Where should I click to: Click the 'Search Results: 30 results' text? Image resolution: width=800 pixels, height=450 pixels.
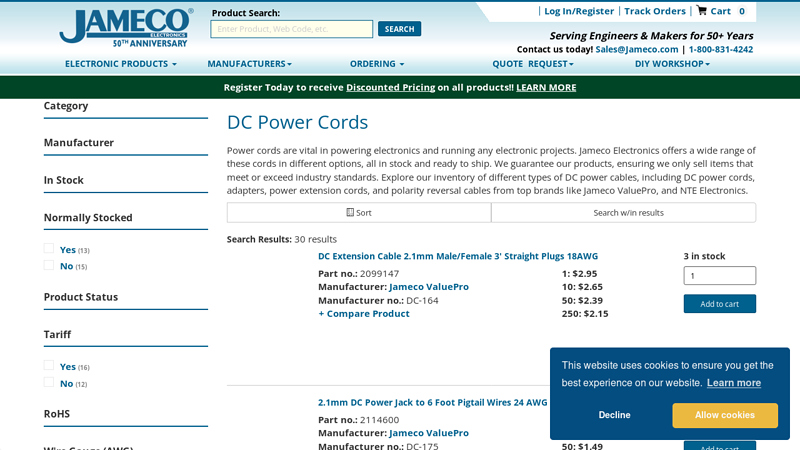(x=282, y=239)
